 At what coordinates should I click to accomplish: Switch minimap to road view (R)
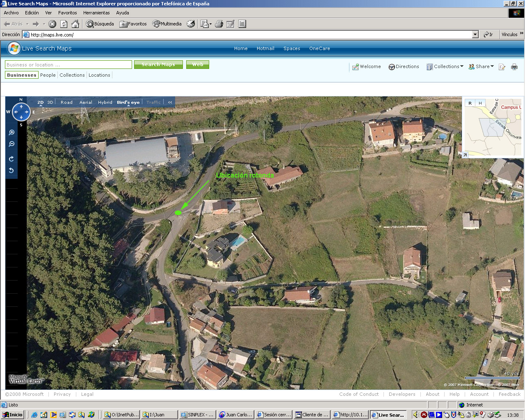click(x=470, y=103)
